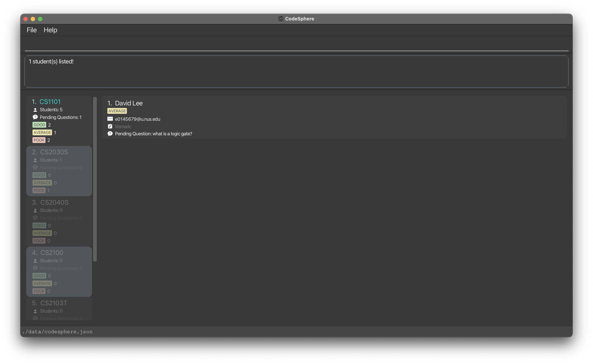Click the CS2040S pending questions icon
Image resolution: width=593 pixels, height=364 pixels.
click(35, 218)
